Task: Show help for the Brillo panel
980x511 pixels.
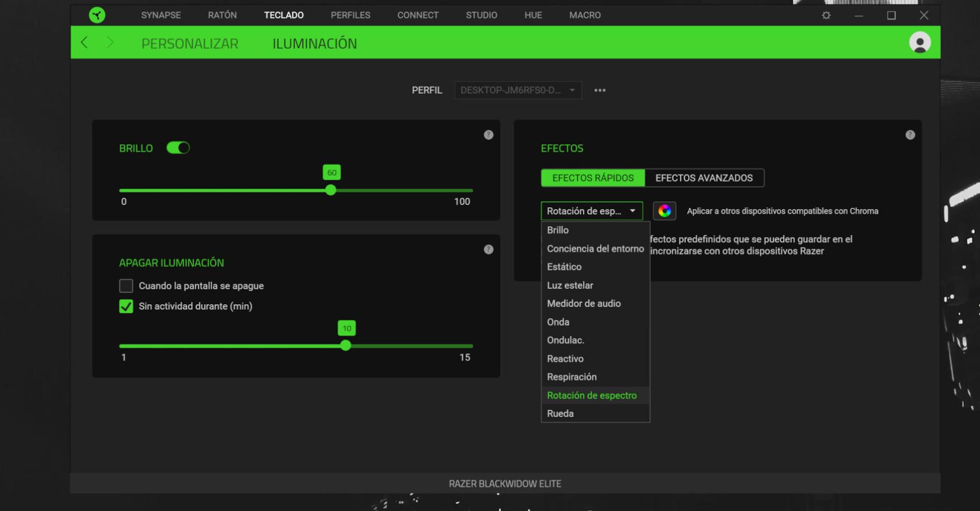Action: tap(488, 135)
